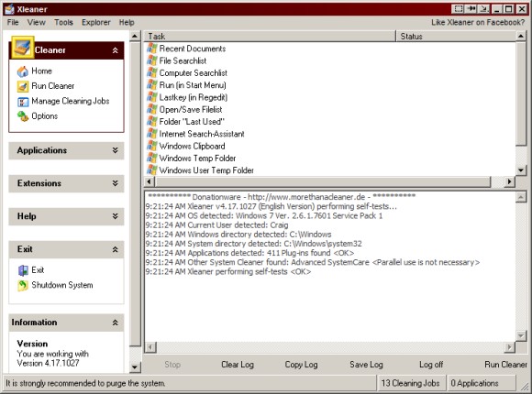Click the Shutdown System link
Screen dimensions: 532x394
click(62, 285)
